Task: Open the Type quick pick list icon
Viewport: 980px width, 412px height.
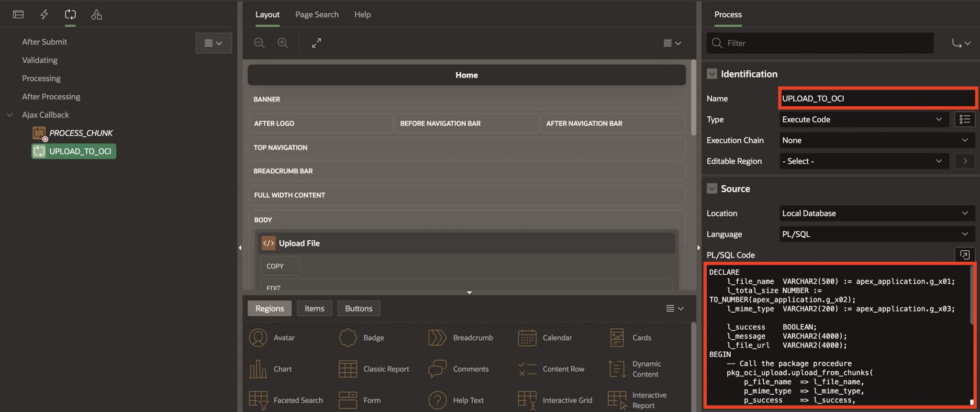Action: (965, 119)
